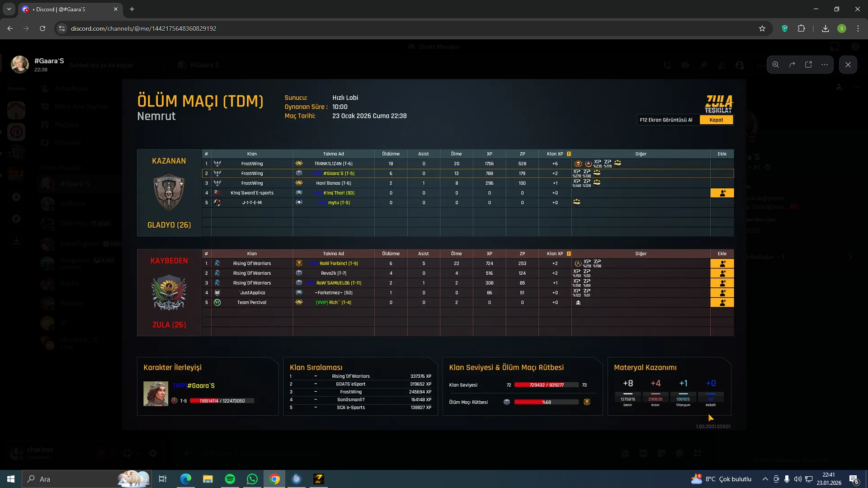Launch Microsoft Edge from taskbar

click(x=186, y=479)
